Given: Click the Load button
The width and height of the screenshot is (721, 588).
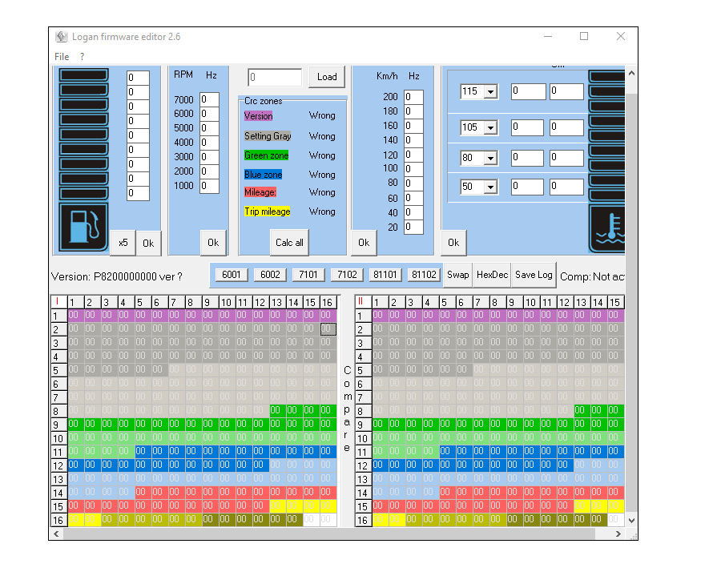Looking at the screenshot, I should point(327,77).
